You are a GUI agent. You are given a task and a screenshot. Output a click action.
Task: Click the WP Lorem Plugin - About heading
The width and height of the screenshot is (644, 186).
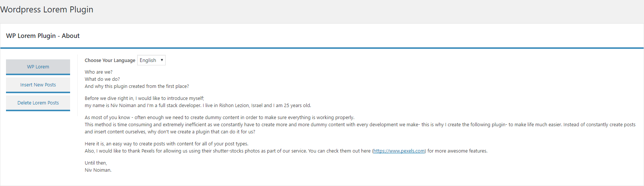[x=43, y=36]
